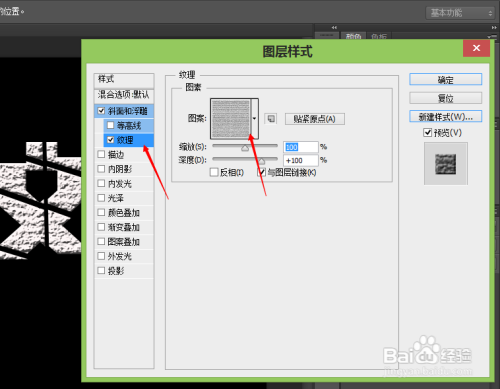Switch to the 色板 panel tab
This screenshot has height=389, width=500.
(x=379, y=36)
